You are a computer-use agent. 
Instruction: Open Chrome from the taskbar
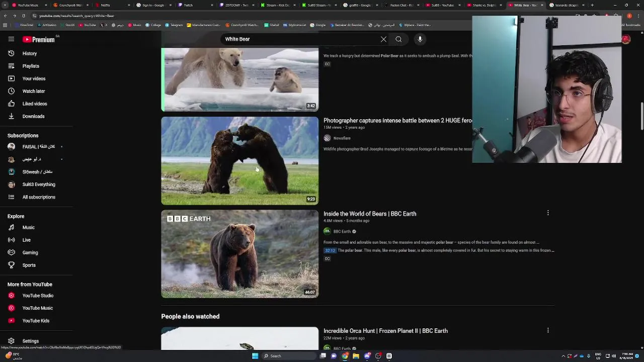[x=345, y=356]
